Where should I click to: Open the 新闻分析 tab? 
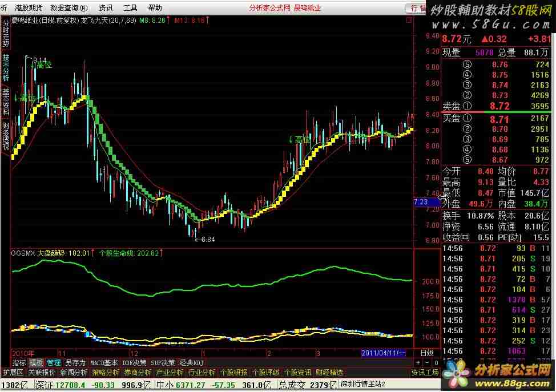pyautogui.click(x=74, y=373)
